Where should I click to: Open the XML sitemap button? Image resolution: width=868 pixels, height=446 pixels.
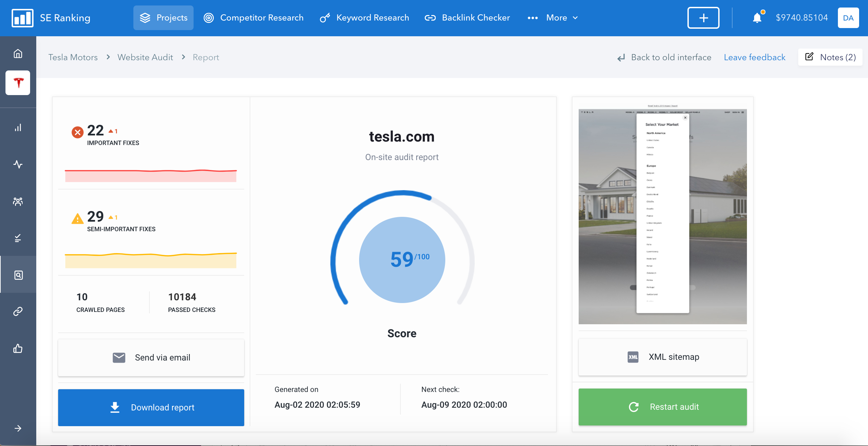click(x=662, y=357)
